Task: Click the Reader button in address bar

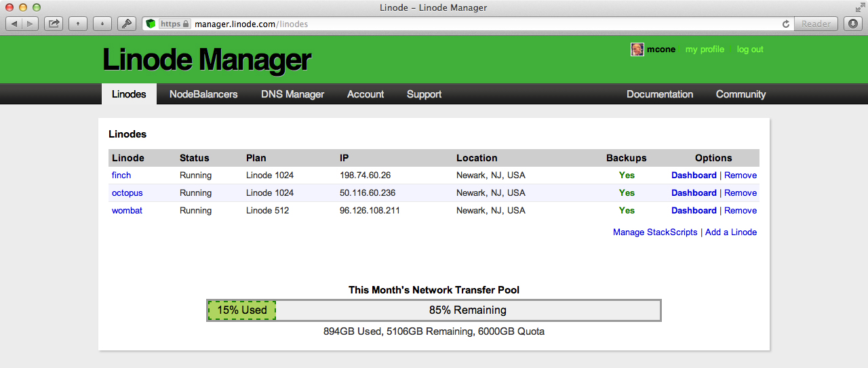Action: coord(816,24)
